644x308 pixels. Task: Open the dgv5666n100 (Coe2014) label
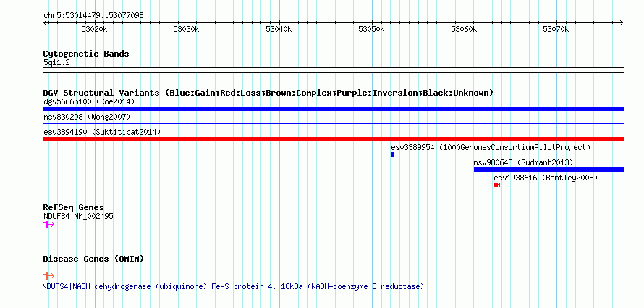(89, 101)
